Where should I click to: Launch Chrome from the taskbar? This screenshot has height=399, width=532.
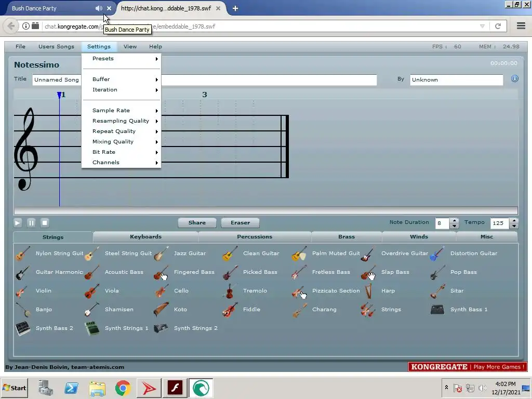(x=123, y=388)
